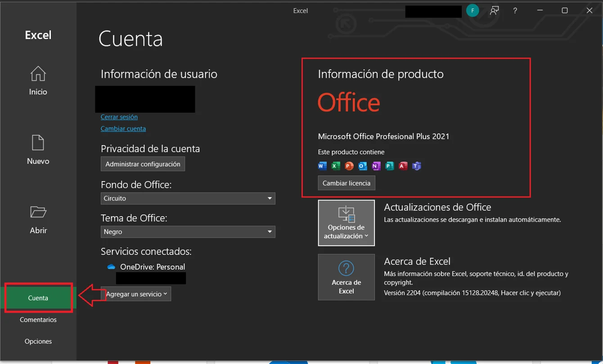Click the Teams app icon
The width and height of the screenshot is (603, 364).
[x=417, y=166]
